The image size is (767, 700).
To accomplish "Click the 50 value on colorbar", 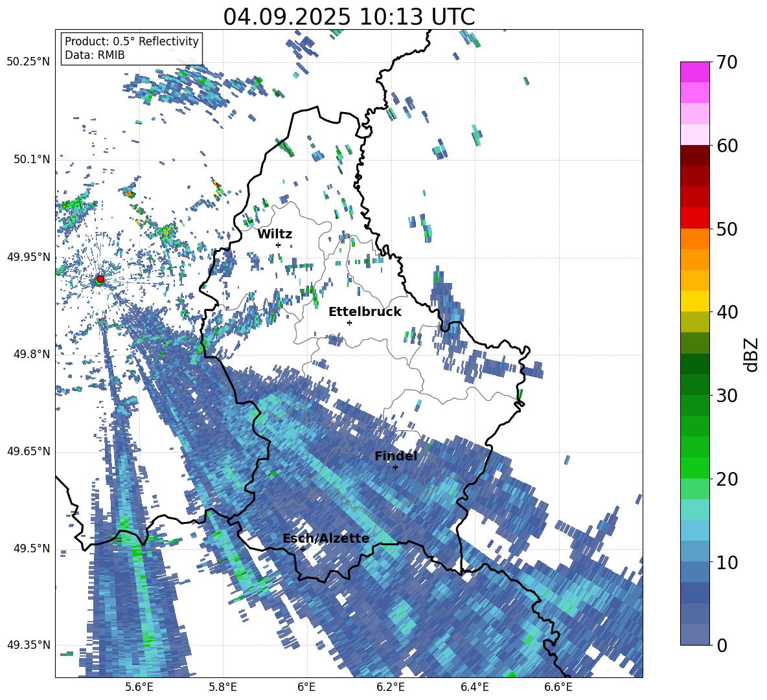I will pos(727,229).
